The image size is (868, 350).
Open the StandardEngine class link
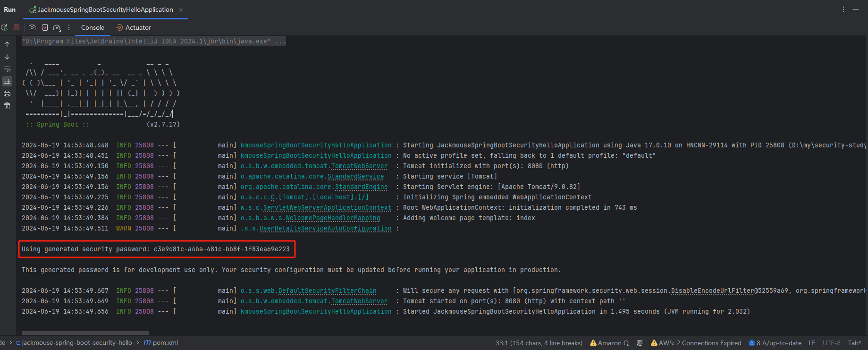(x=361, y=187)
